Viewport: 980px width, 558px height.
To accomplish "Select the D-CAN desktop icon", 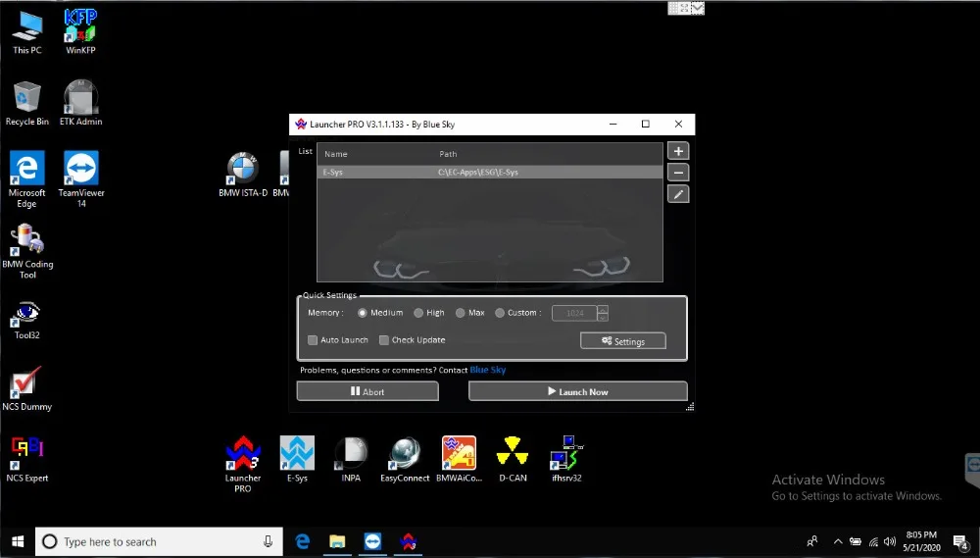I will click(x=513, y=460).
